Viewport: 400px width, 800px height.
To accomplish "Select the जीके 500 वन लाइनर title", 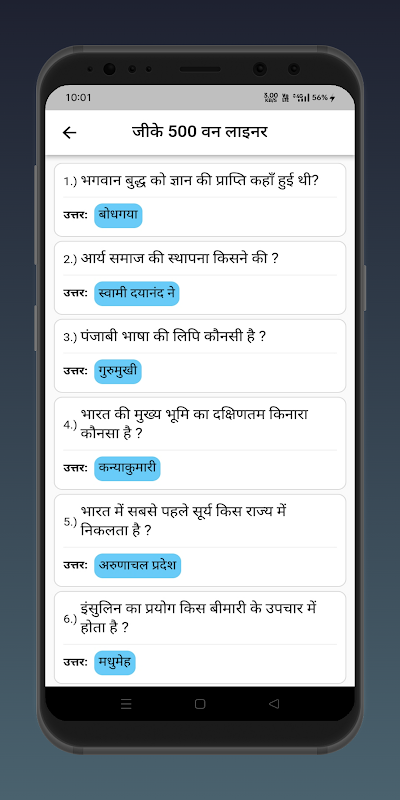I will (200, 132).
